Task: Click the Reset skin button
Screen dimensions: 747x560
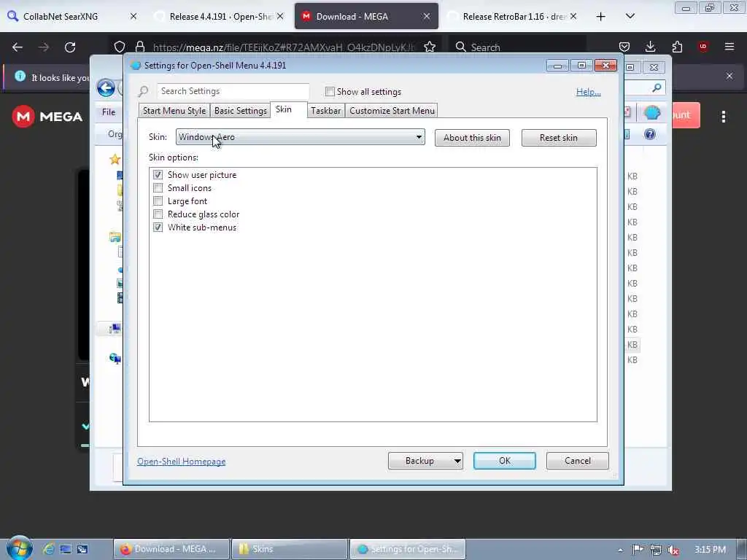Action: [x=558, y=138]
